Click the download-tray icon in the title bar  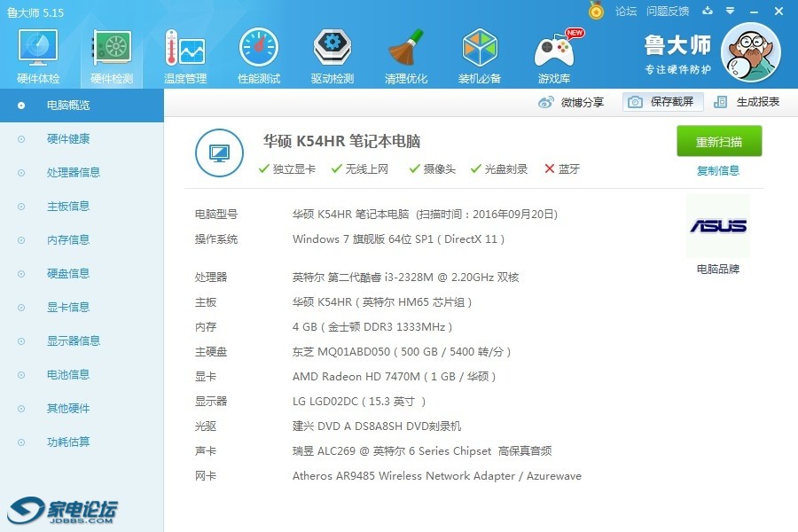point(708,11)
